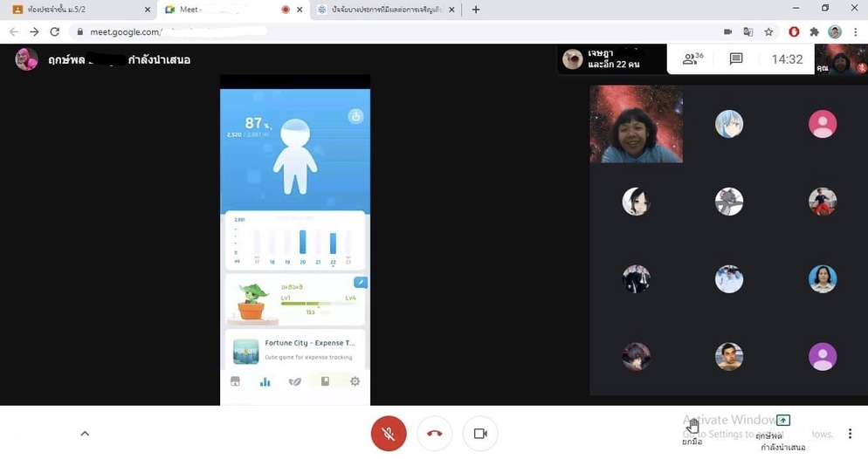Bookmark this page with the star icon
868x459 pixels.
(x=768, y=32)
